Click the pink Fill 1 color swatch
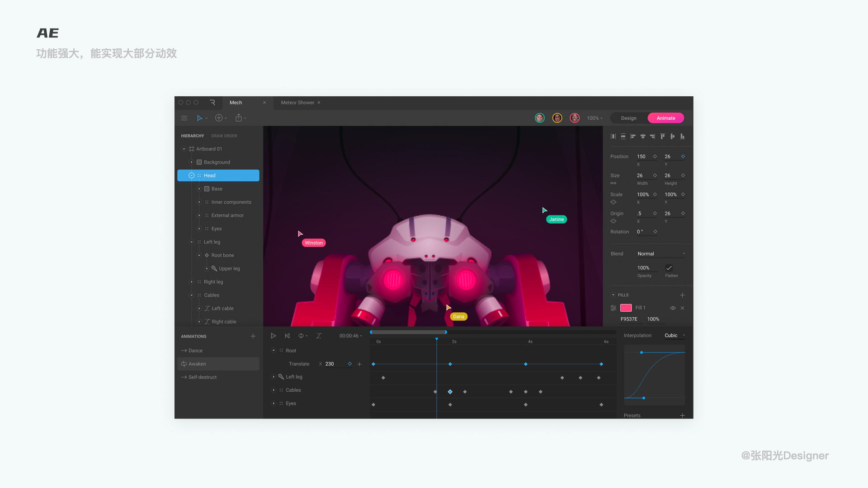The height and width of the screenshot is (488, 868). point(626,308)
